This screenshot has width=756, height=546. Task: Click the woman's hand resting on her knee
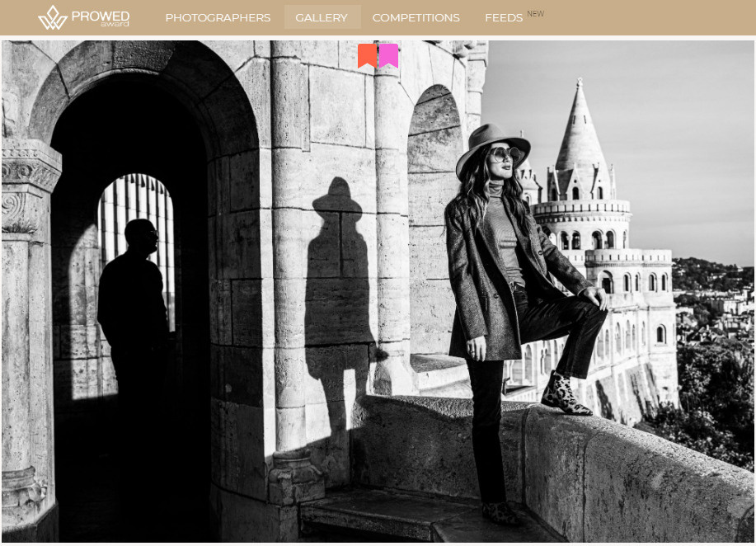596,298
